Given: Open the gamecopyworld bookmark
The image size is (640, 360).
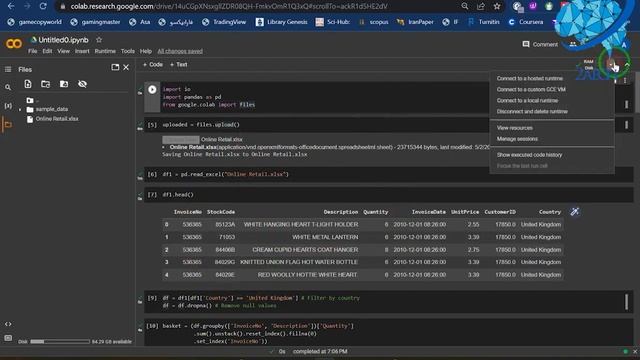Looking at the screenshot, I should pos(35,22).
